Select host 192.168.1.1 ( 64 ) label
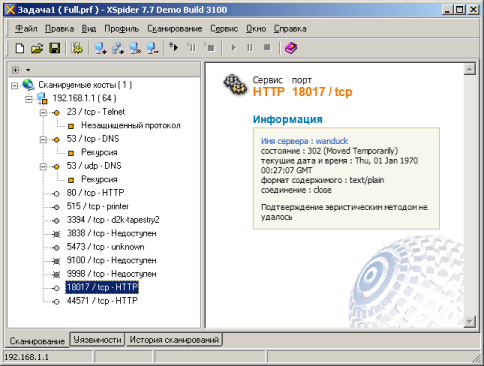 (x=84, y=98)
